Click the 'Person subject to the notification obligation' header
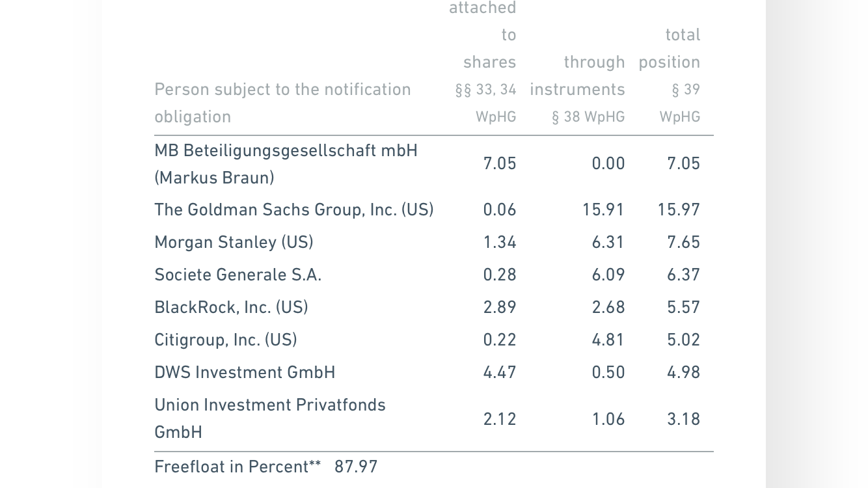Image resolution: width=868 pixels, height=488 pixels. point(282,103)
